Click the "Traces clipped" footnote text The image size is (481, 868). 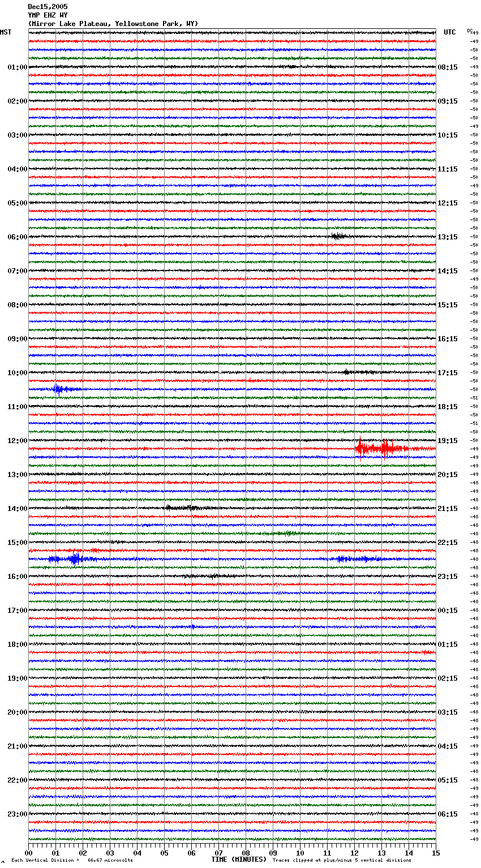click(x=342, y=861)
